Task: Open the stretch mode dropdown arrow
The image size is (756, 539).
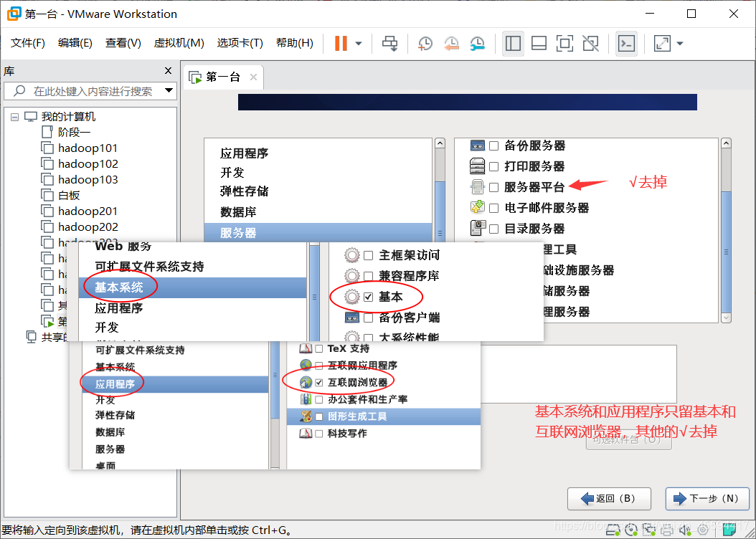Action: [680, 43]
